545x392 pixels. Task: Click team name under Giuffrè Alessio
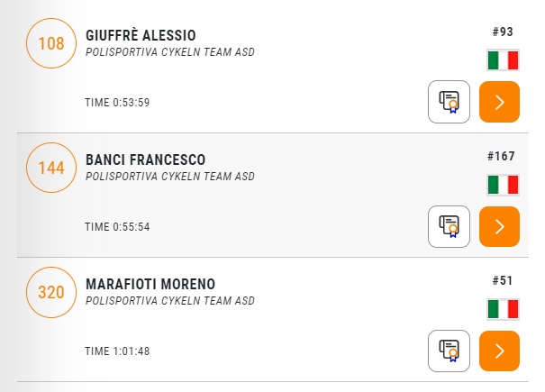(170, 52)
